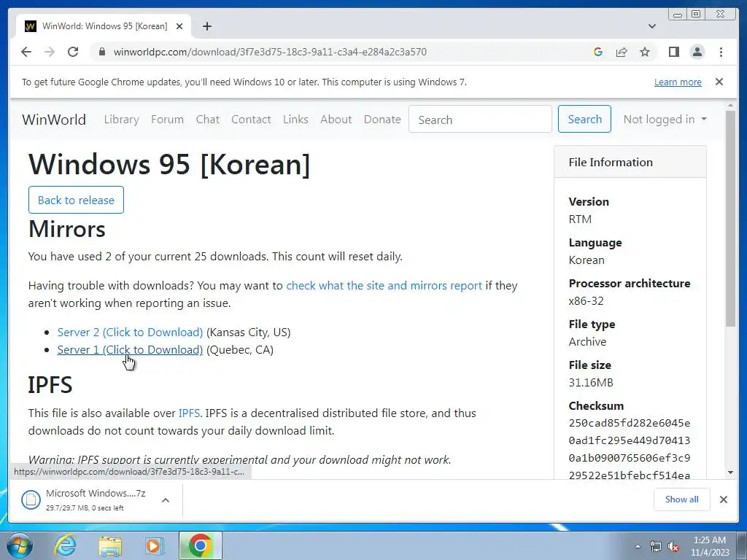
Task: Click Back to release button
Action: coord(76,200)
